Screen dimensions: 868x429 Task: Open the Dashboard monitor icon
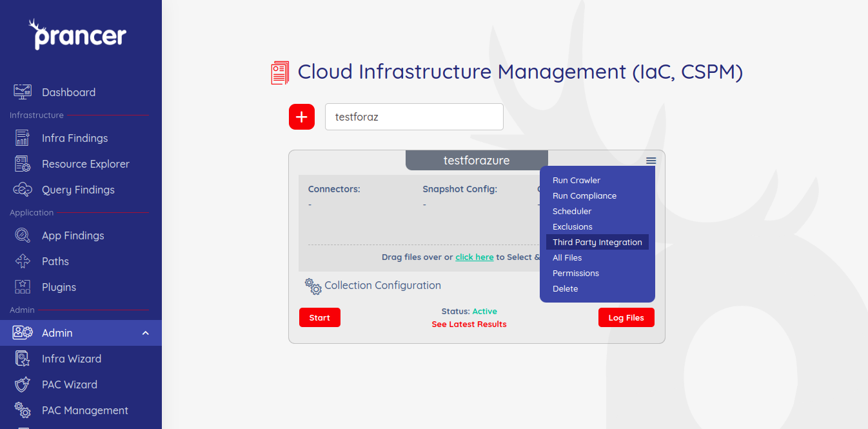point(23,92)
